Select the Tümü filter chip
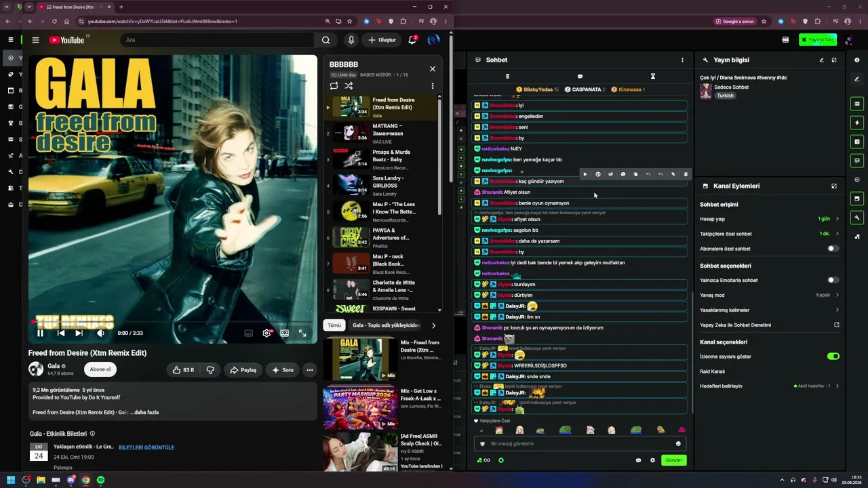The width and height of the screenshot is (868, 488). click(x=334, y=325)
